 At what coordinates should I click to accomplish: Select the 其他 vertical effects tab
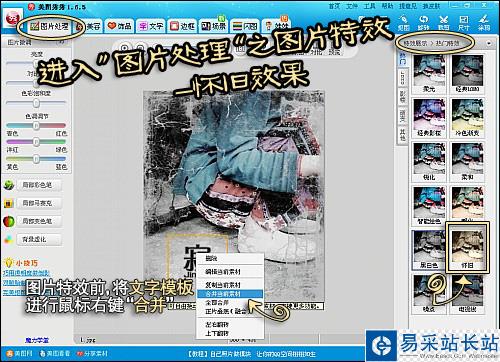pyautogui.click(x=403, y=135)
